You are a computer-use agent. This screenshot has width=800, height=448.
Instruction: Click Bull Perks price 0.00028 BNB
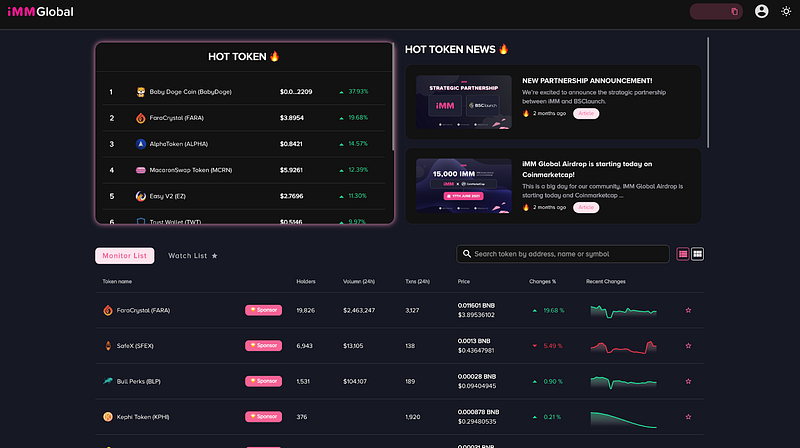pyautogui.click(x=477, y=377)
